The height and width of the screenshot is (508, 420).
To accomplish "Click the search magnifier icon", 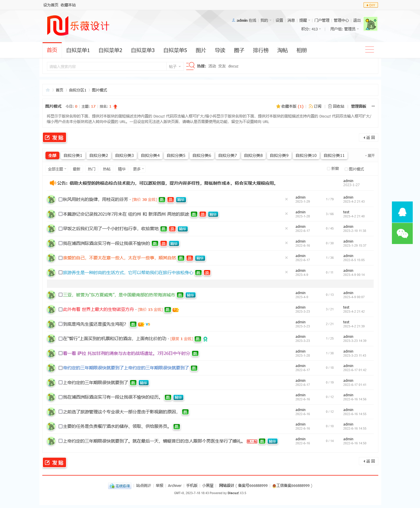I will click(190, 66).
